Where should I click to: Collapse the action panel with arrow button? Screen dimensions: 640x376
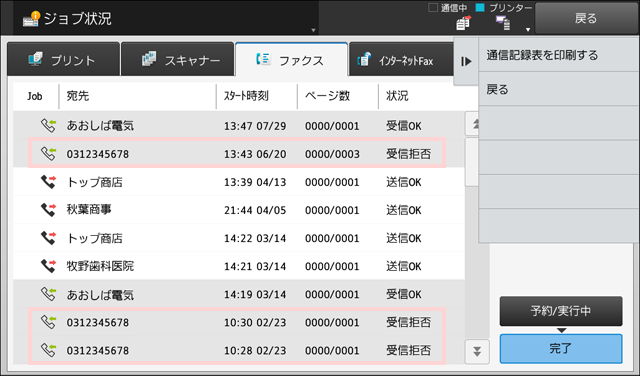(466, 62)
